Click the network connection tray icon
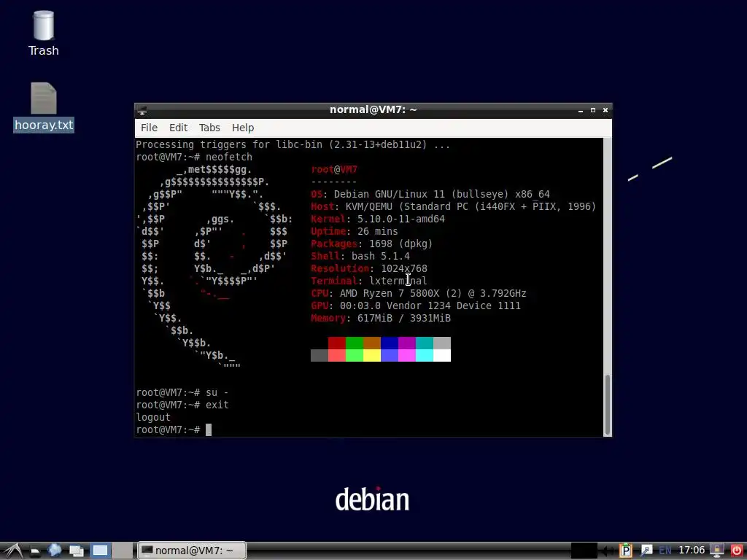The height and width of the screenshot is (560, 747). coord(646,551)
